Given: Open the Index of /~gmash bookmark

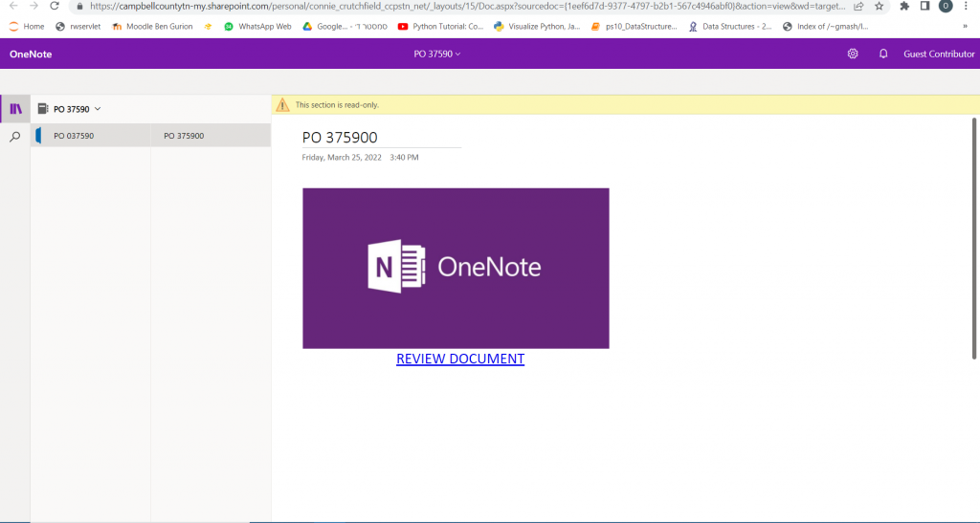Looking at the screenshot, I should pos(826,26).
